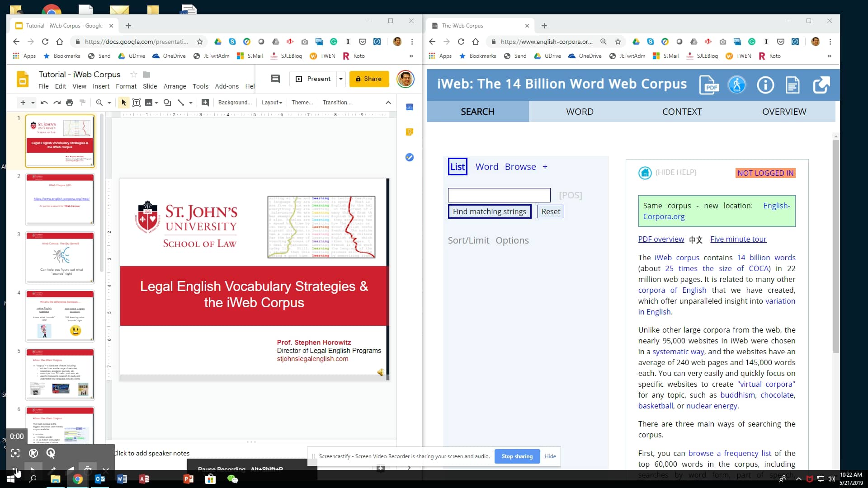This screenshot has height=488, width=868.
Task: Switch to the CONTEXT tab on iWeb
Action: tap(682, 112)
